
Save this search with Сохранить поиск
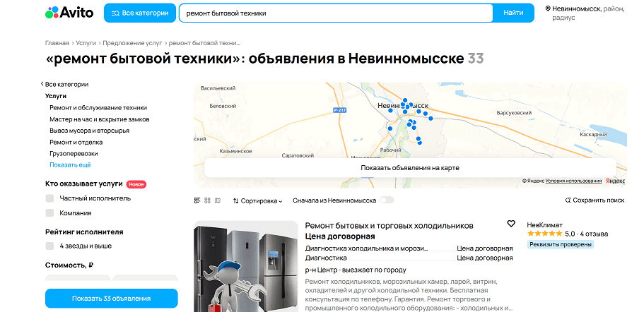(595, 200)
